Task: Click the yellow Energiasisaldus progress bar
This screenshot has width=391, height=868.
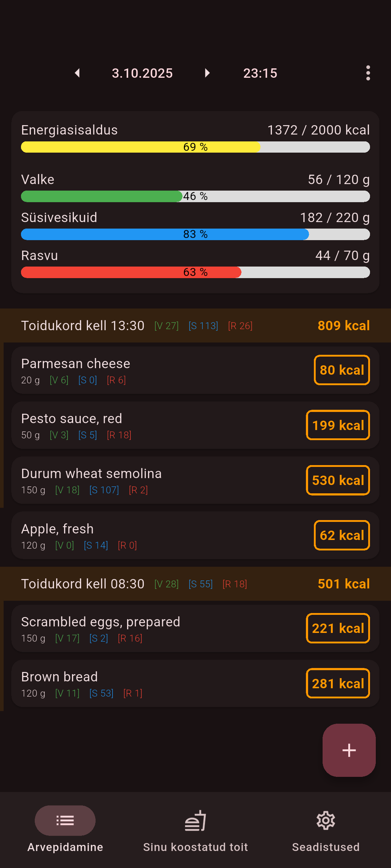Action: pyautogui.click(x=195, y=147)
